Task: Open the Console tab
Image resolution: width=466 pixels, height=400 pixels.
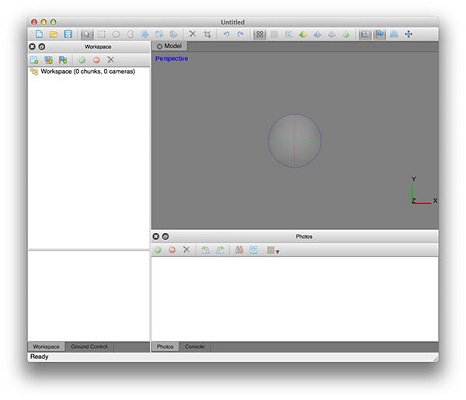Action: coord(195,347)
